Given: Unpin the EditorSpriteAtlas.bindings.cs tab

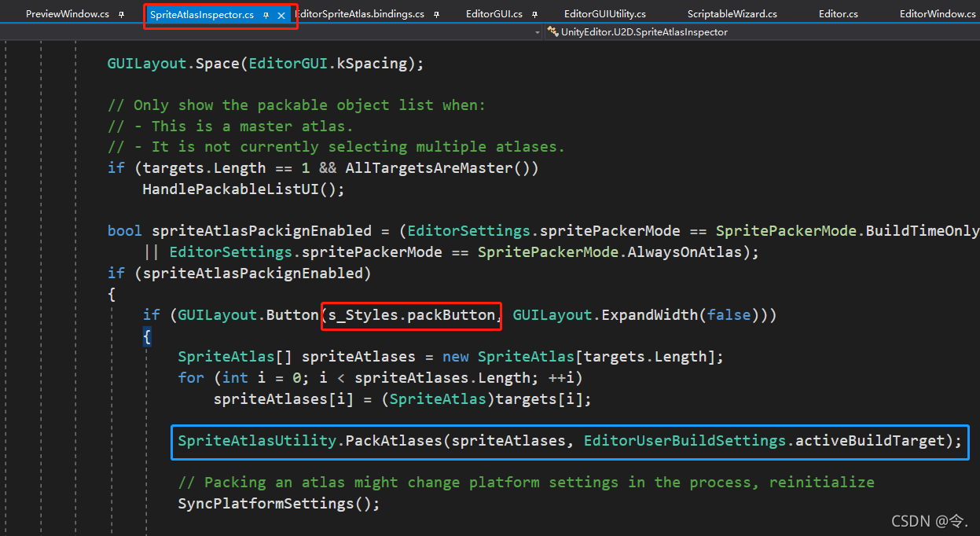Looking at the screenshot, I should click(x=435, y=13).
